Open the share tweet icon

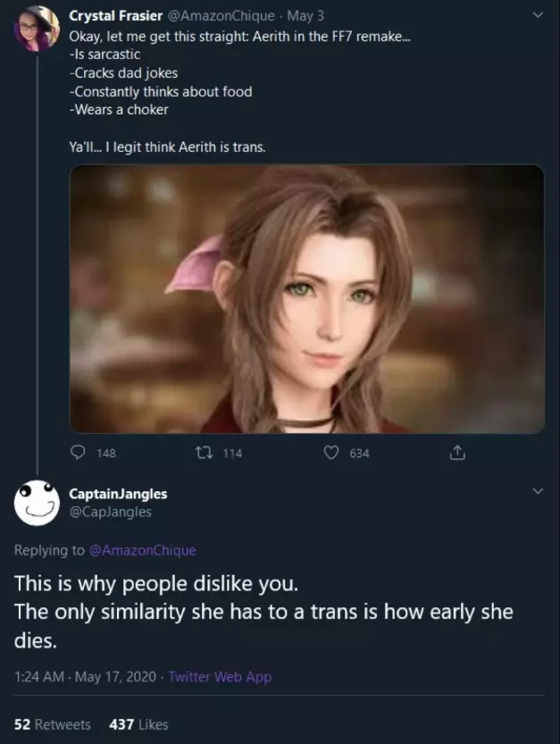(457, 453)
